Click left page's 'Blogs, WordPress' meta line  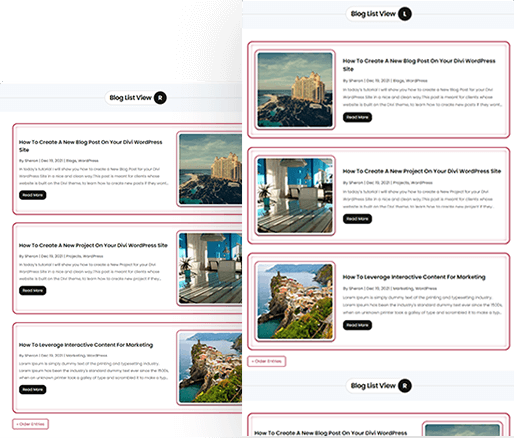coord(59,161)
